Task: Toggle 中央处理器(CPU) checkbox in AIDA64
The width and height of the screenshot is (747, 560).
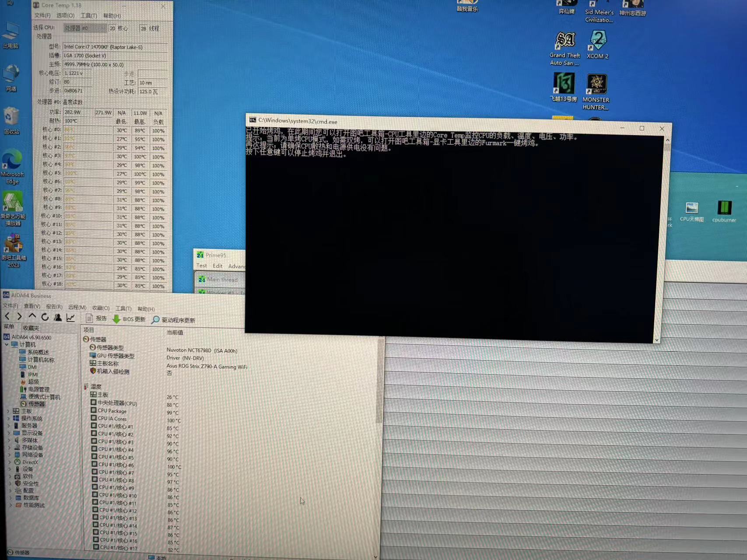Action: [x=94, y=402]
